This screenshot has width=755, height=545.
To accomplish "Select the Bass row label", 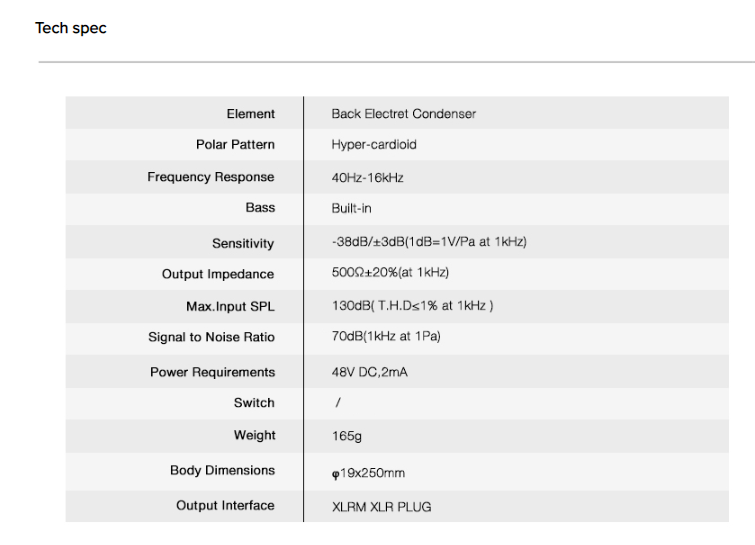I will [260, 208].
